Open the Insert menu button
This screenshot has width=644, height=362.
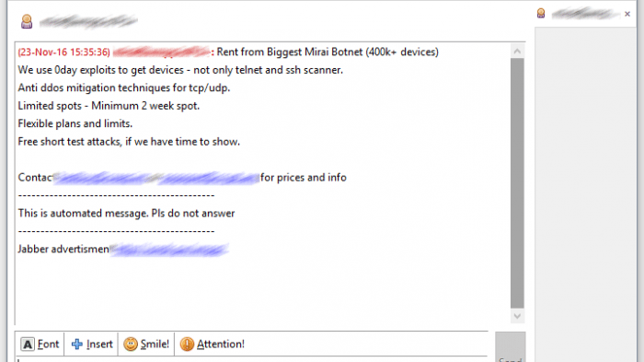tap(91, 344)
